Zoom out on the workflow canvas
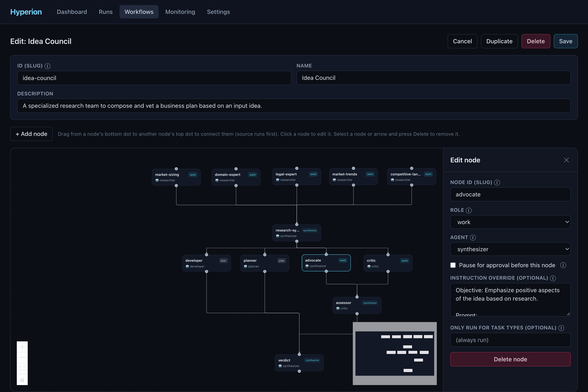The image size is (588, 392). coord(22,358)
